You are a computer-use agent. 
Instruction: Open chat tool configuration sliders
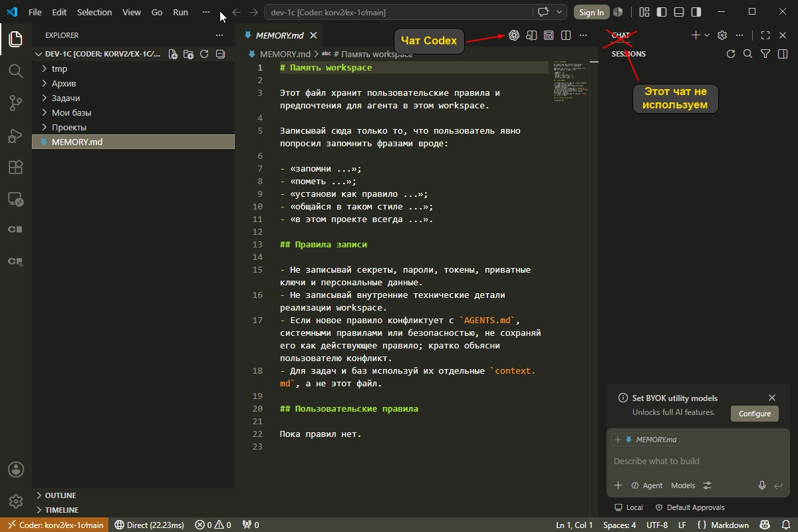pos(708,485)
